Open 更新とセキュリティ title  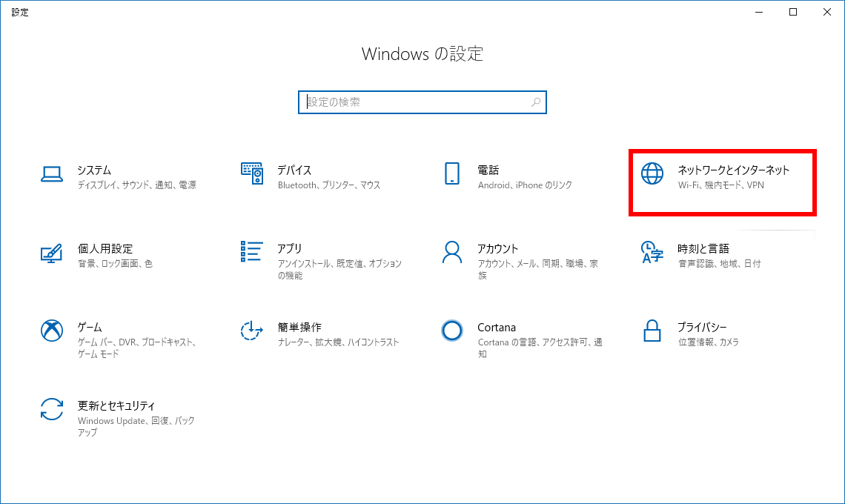116,405
